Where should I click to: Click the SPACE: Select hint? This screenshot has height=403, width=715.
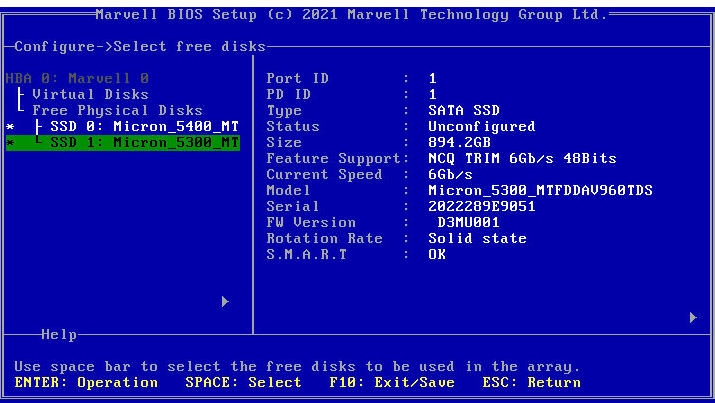tap(244, 382)
